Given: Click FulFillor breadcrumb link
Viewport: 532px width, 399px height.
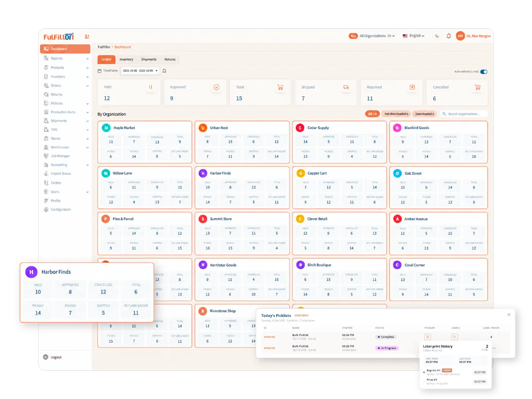Looking at the screenshot, I should (x=105, y=47).
